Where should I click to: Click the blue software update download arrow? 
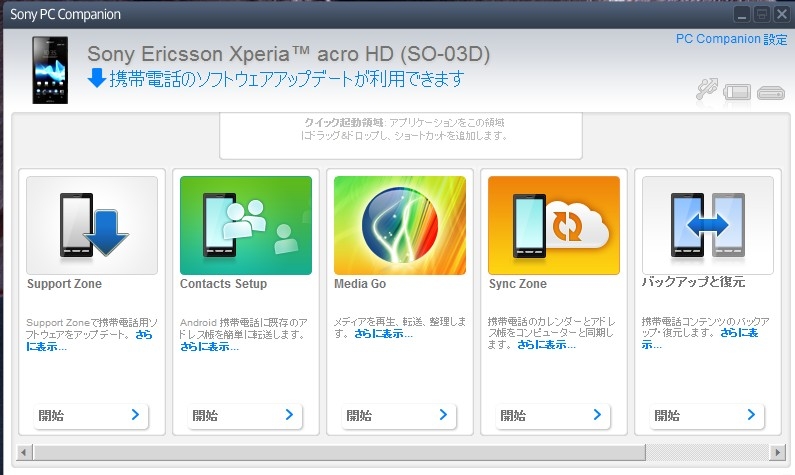[x=96, y=79]
